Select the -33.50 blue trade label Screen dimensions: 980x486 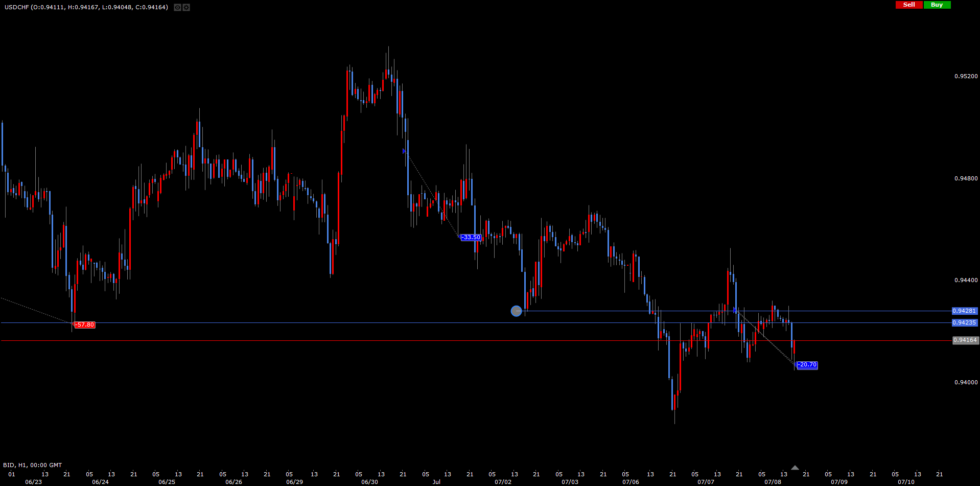(471, 237)
